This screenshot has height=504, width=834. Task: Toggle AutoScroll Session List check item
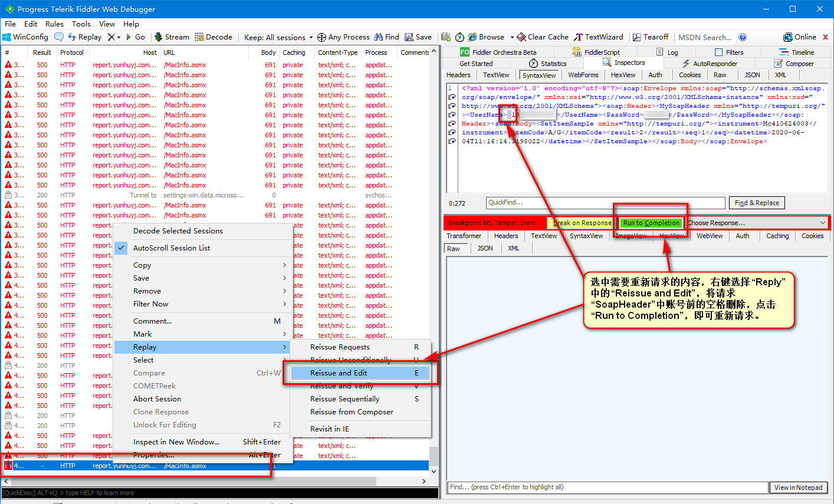[x=203, y=248]
